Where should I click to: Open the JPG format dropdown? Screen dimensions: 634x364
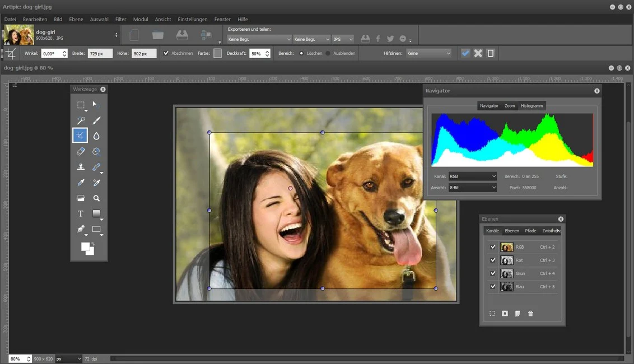[x=343, y=39]
